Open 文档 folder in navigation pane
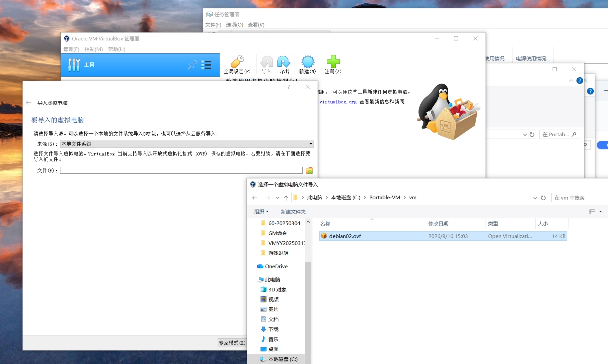The height and width of the screenshot is (364, 608). click(269, 319)
